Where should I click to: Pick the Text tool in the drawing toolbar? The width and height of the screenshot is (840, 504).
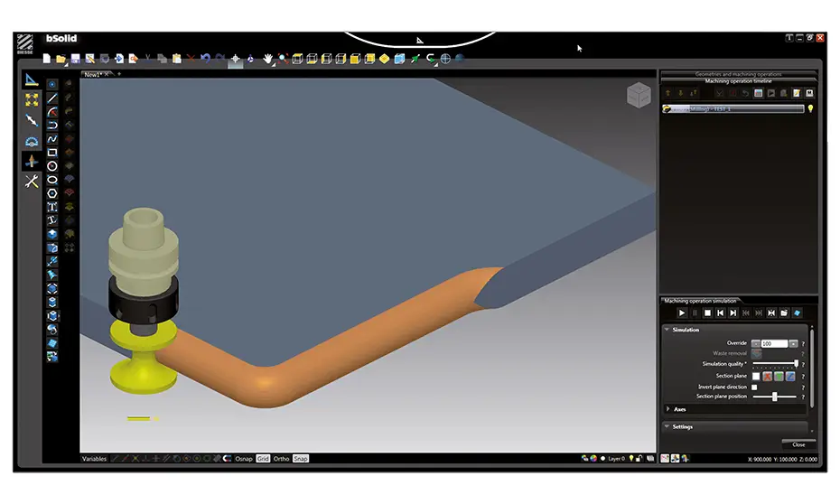coord(52,207)
